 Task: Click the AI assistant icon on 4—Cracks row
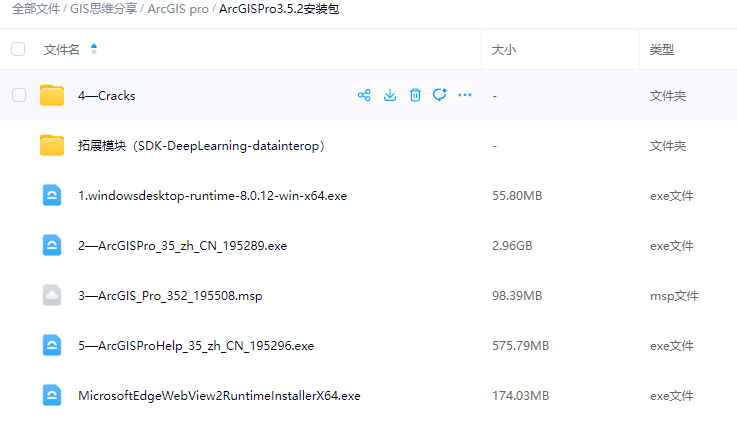pos(439,95)
